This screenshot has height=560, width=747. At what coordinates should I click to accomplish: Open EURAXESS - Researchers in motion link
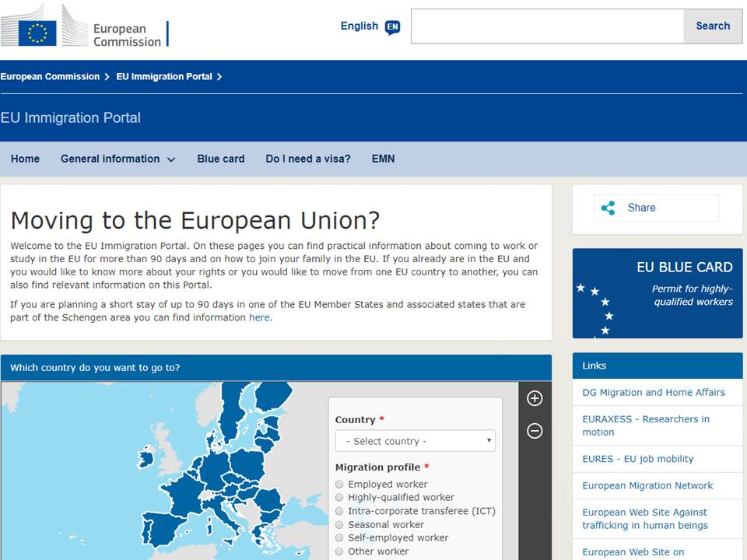click(x=646, y=425)
